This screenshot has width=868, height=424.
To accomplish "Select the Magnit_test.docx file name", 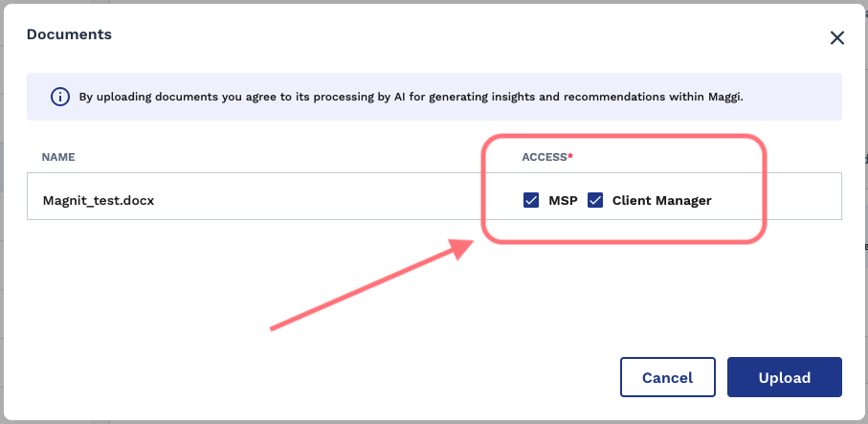I will [x=99, y=200].
